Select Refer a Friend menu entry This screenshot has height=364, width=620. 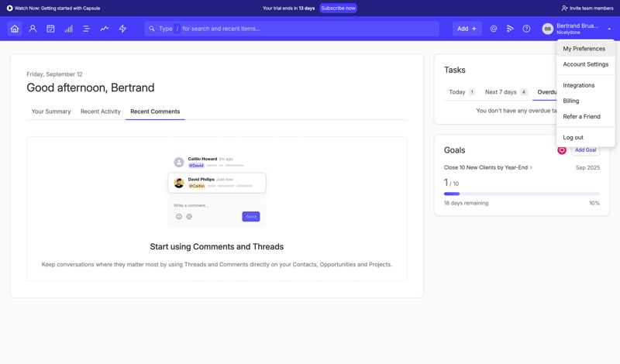[586, 117]
